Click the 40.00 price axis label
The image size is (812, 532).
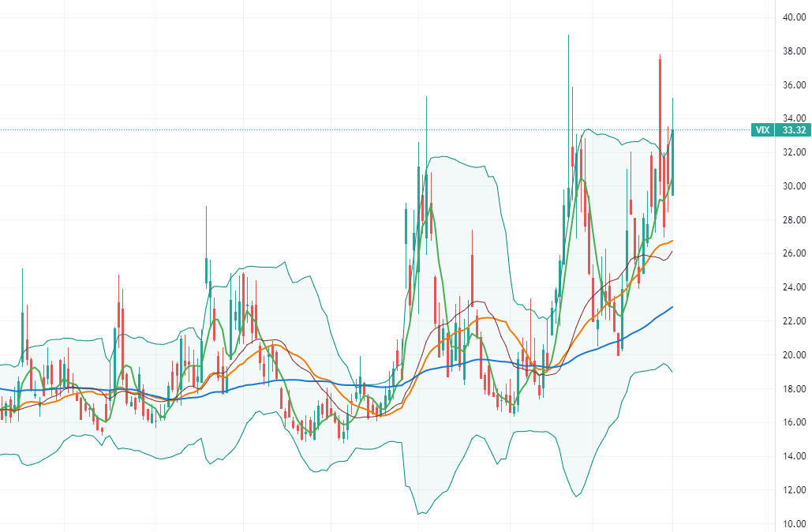tap(793, 17)
